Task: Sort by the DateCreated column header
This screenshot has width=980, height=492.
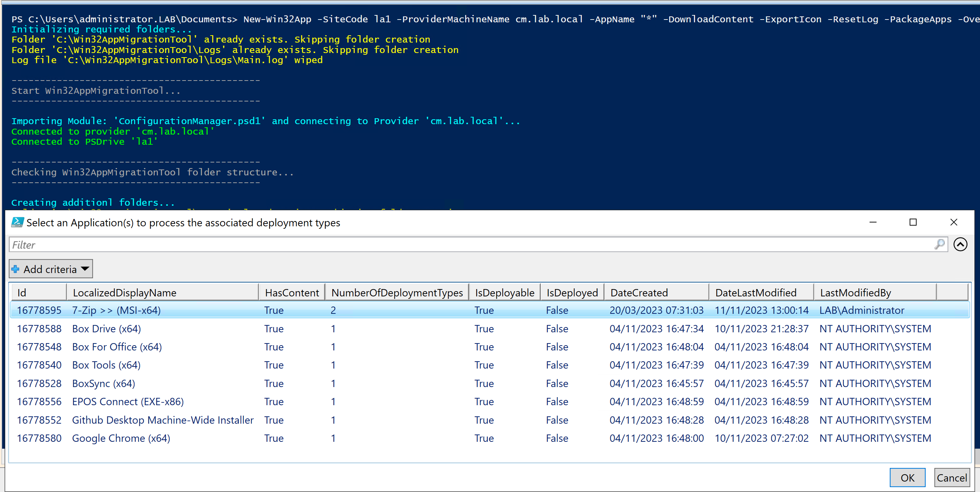Action: 640,293
